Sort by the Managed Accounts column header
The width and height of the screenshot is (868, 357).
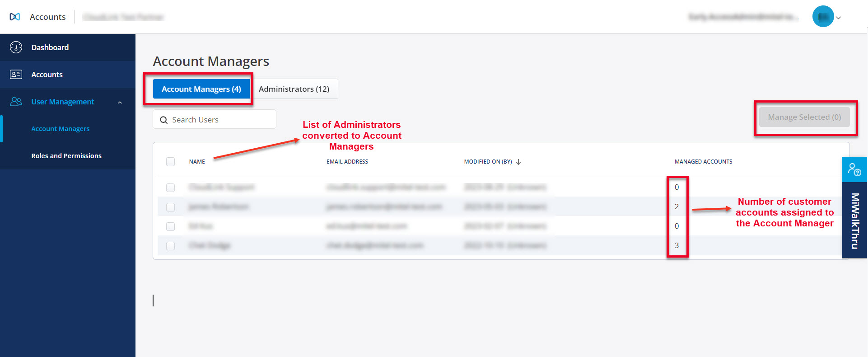703,162
